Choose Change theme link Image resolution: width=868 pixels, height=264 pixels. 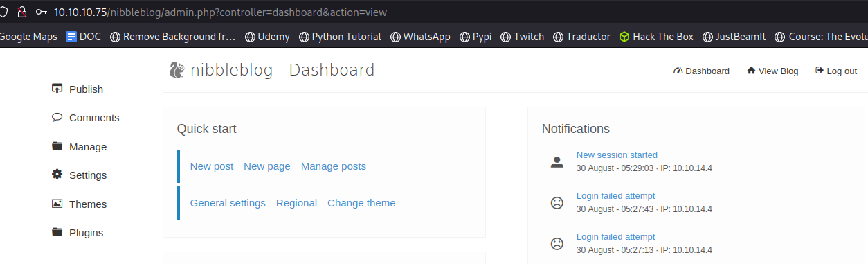tap(361, 203)
